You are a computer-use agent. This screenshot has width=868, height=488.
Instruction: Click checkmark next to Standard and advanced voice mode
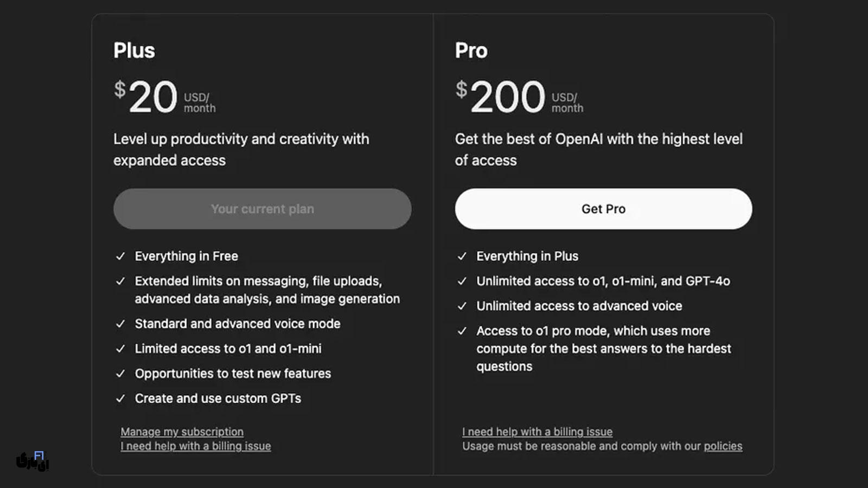click(120, 324)
